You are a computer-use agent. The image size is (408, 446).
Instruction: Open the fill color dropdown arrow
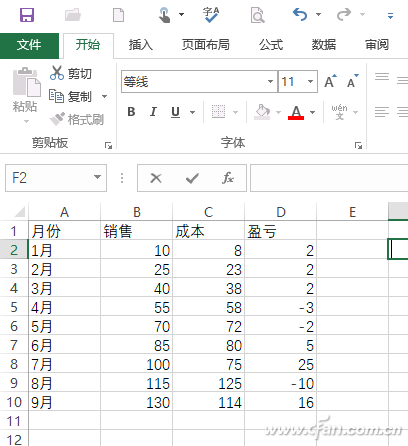point(278,112)
